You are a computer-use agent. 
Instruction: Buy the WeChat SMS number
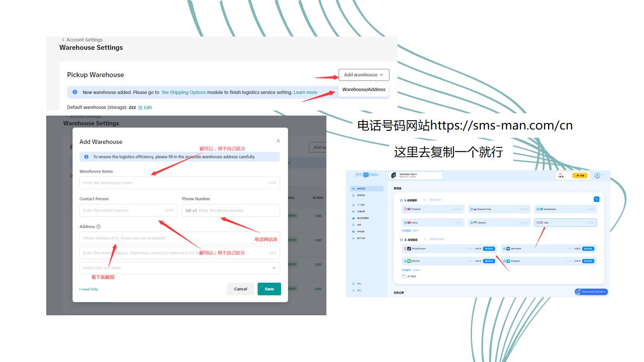click(x=489, y=261)
